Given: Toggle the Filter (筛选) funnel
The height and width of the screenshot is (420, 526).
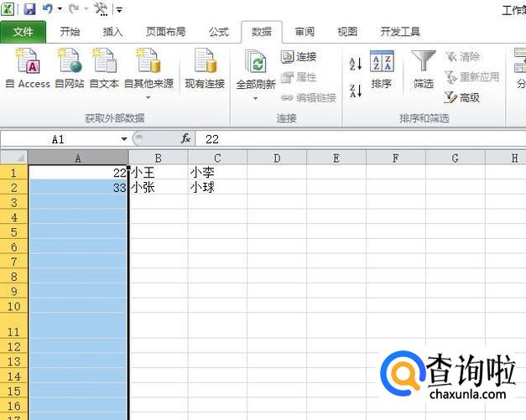Looking at the screenshot, I should [424, 70].
